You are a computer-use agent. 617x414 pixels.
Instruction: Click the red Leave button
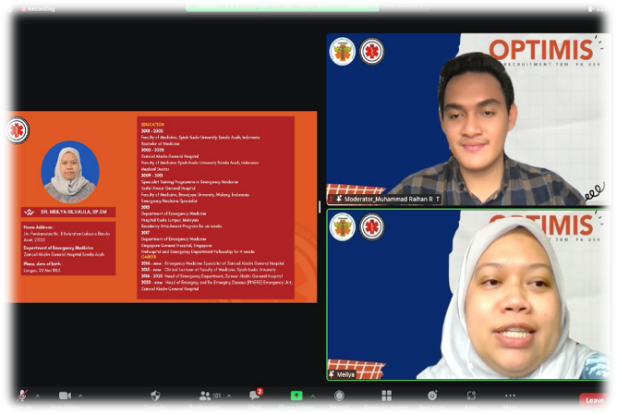click(x=594, y=400)
